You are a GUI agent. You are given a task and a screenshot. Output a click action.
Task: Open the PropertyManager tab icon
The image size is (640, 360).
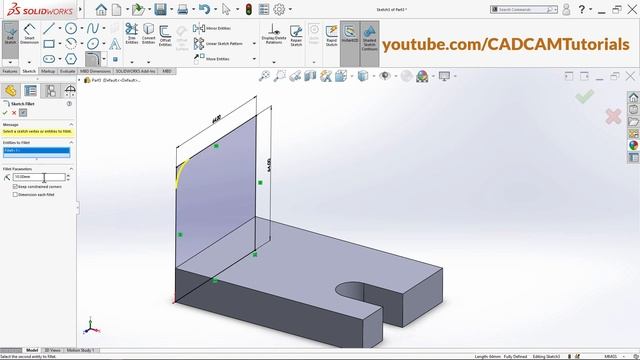coord(30,91)
